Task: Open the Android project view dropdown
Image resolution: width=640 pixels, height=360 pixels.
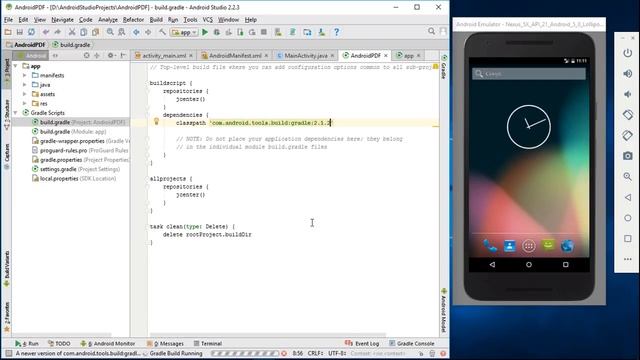Action: click(x=30, y=56)
